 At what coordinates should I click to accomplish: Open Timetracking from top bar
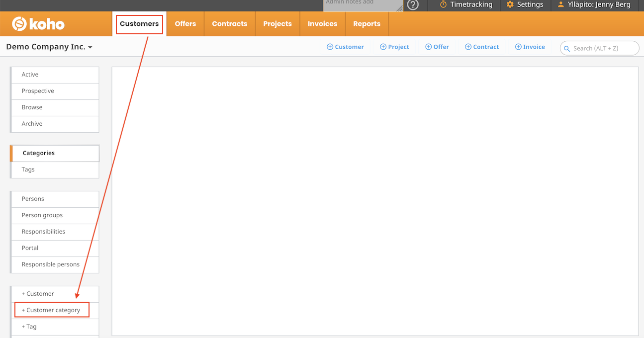click(x=466, y=5)
